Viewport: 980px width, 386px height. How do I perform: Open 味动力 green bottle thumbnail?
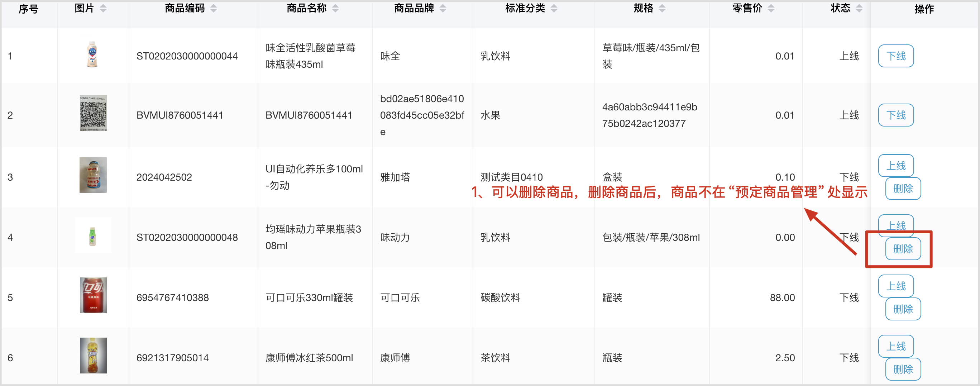[93, 235]
